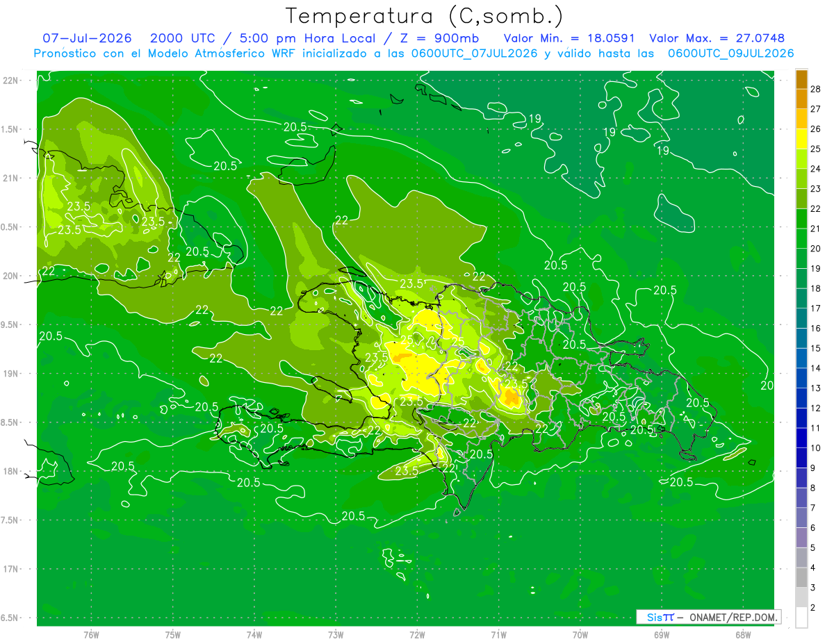Click the yellow legend swatch between 25 and 26
Screen dimensions: 834x644
(x=802, y=139)
